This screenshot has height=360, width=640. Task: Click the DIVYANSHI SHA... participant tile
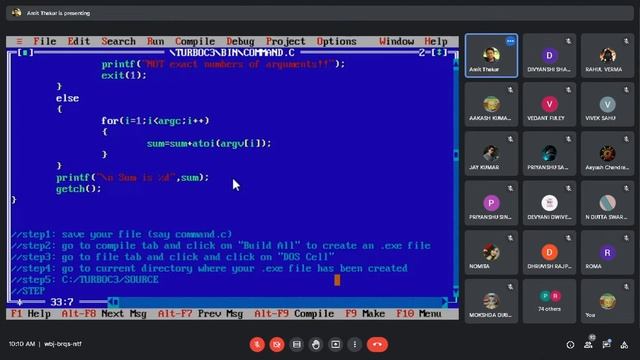549,56
